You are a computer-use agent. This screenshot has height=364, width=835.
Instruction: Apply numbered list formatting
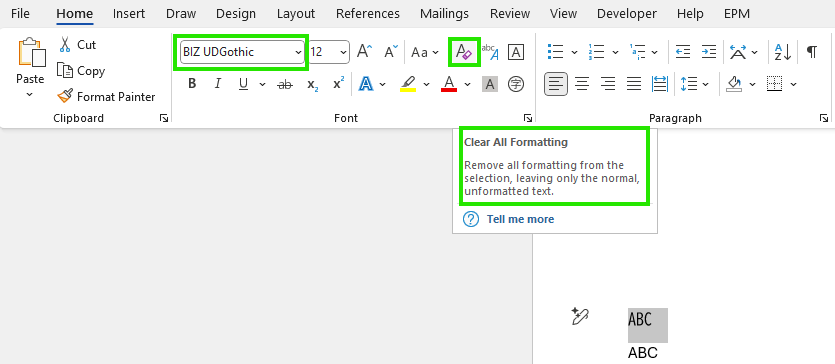(596, 52)
